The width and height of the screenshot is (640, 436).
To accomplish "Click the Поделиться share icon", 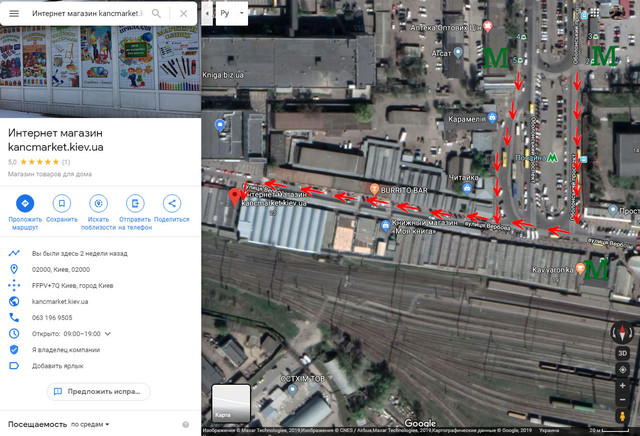I will [x=172, y=203].
